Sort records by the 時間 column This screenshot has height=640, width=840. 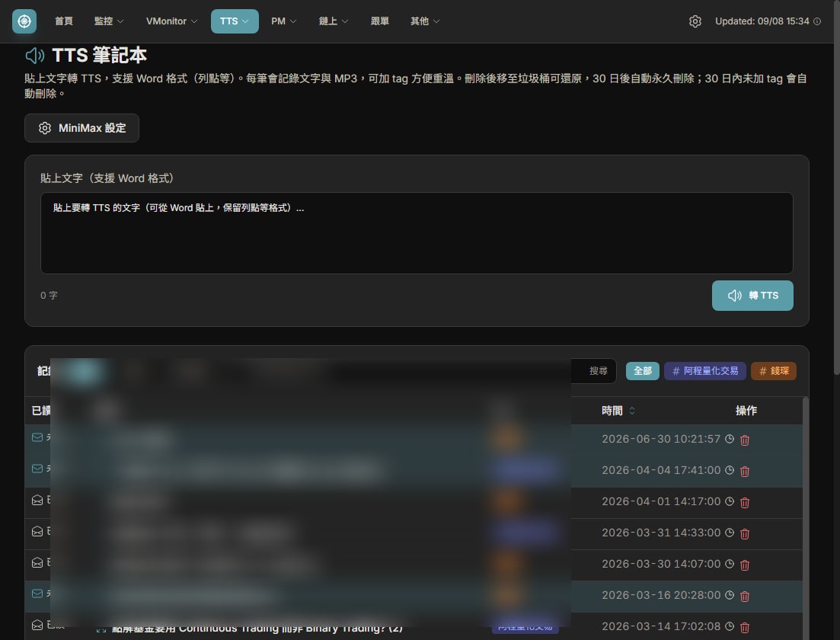(x=618, y=411)
